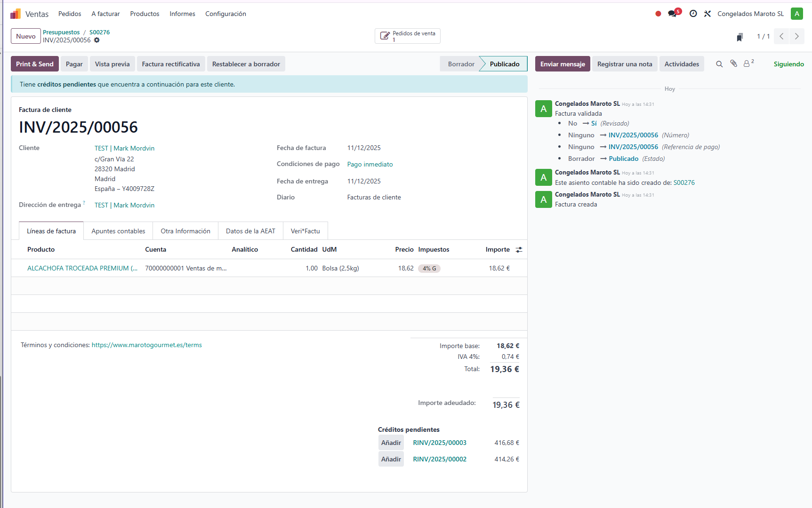Viewport: 812px width, 508px height.
Task: Open column settings adjuster in invoice lines
Action: (519, 250)
